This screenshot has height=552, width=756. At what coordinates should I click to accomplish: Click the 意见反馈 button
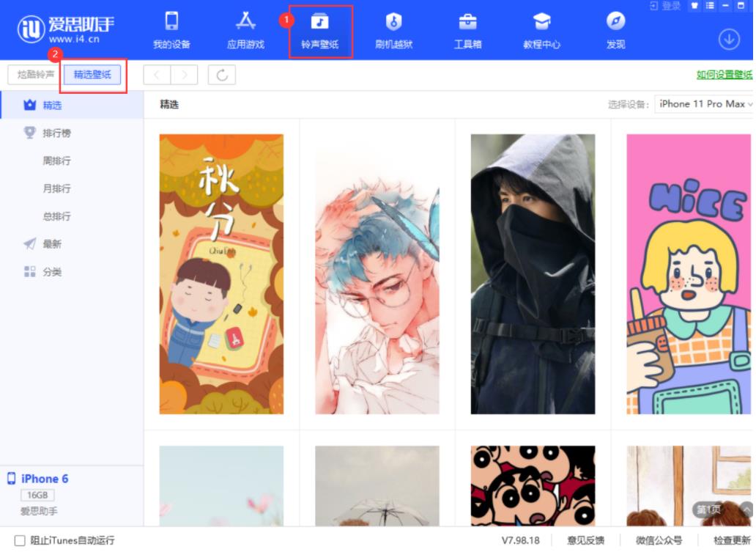coord(585,541)
